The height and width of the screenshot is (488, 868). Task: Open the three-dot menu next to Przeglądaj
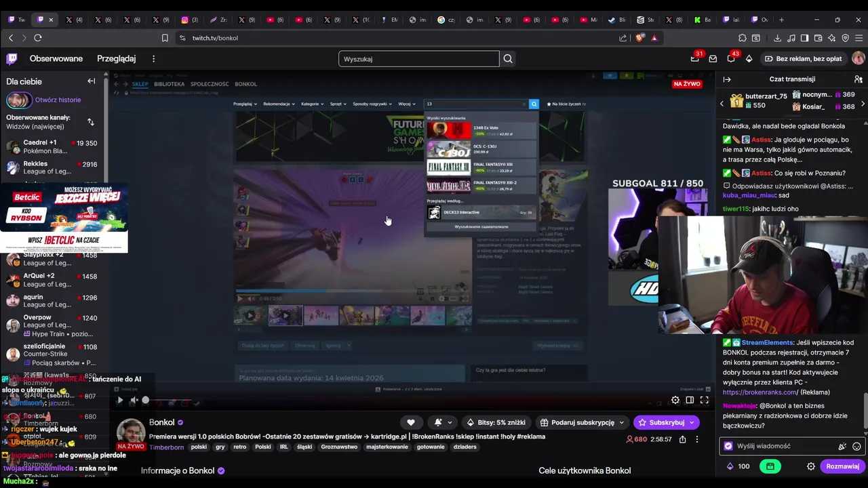[x=154, y=59]
